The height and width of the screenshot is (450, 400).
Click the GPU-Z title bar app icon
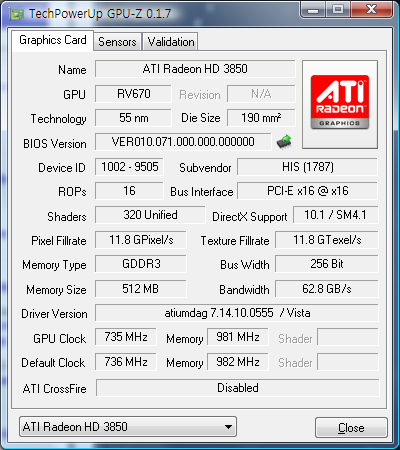click(17, 14)
